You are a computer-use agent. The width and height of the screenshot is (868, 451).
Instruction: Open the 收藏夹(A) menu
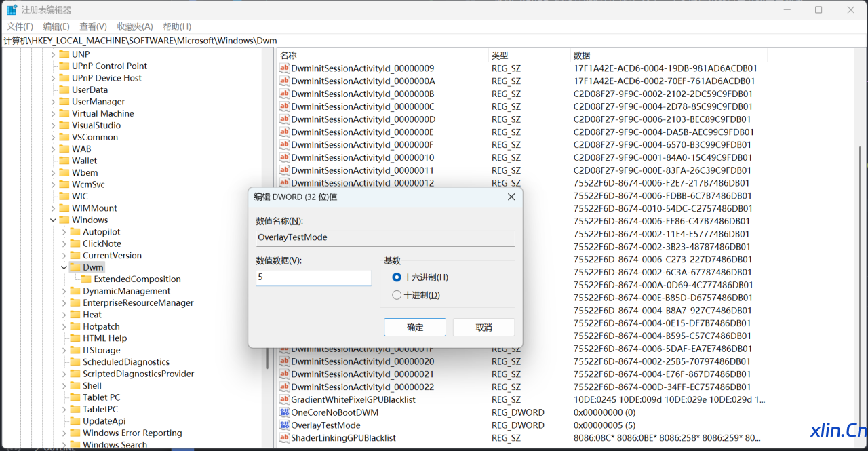coord(135,26)
